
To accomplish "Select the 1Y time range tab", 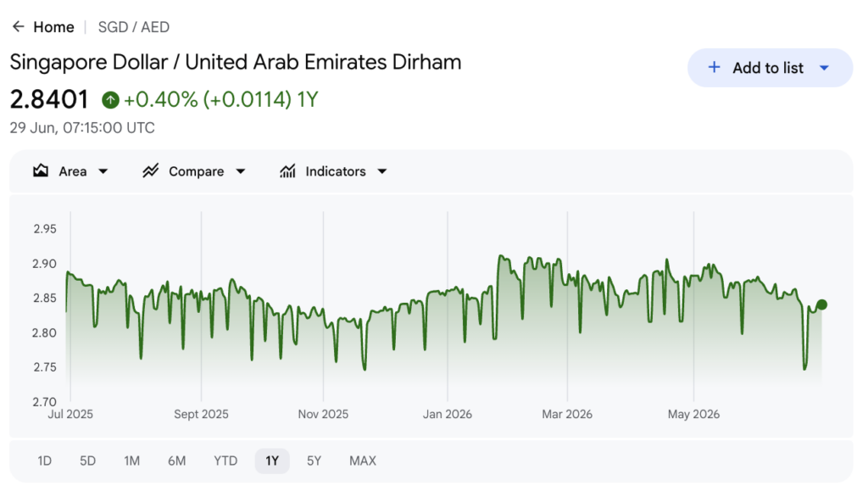I will point(272,461).
